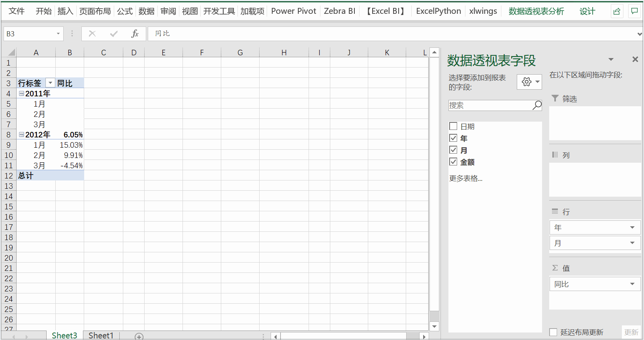Click the confirm entry checkmark icon
The height and width of the screenshot is (340, 644).
(x=114, y=34)
